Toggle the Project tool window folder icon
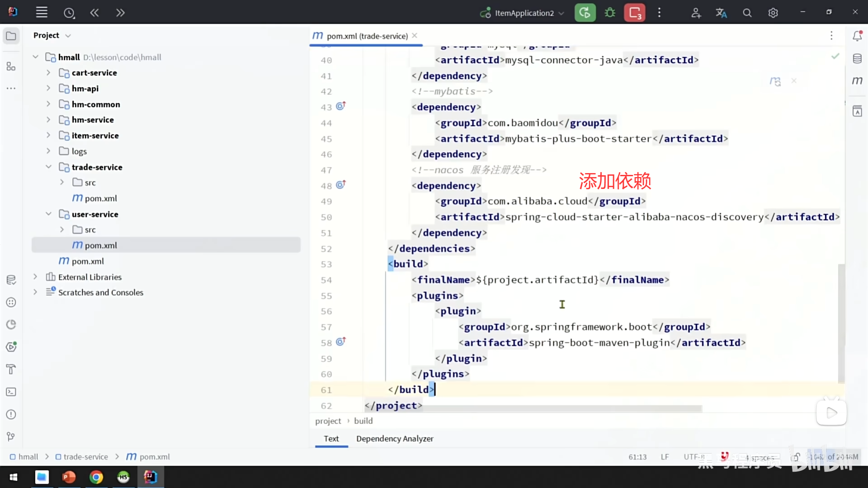The height and width of the screenshot is (488, 868). pyautogui.click(x=11, y=36)
